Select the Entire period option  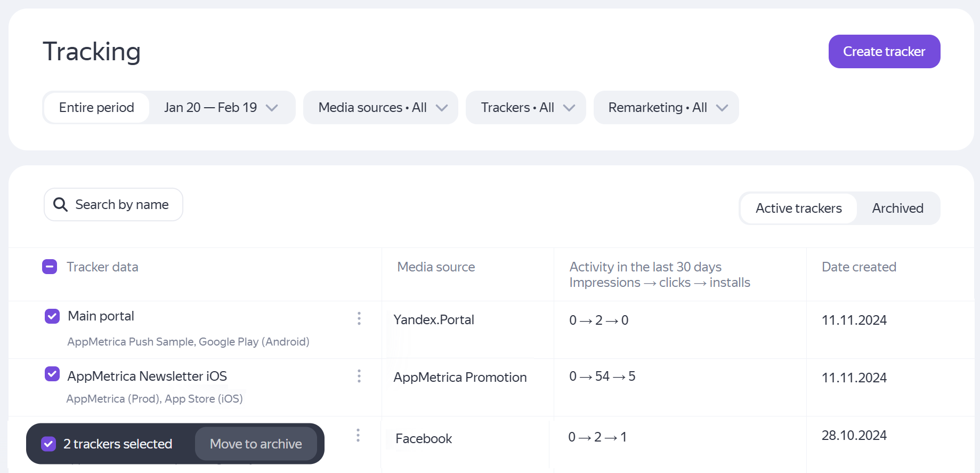96,108
